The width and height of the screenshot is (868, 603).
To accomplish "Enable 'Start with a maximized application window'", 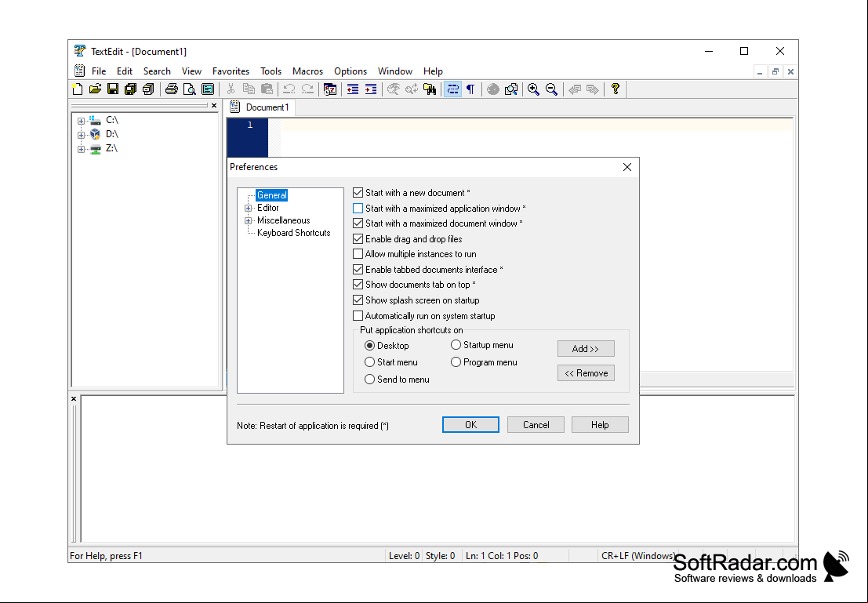I will pyautogui.click(x=358, y=209).
